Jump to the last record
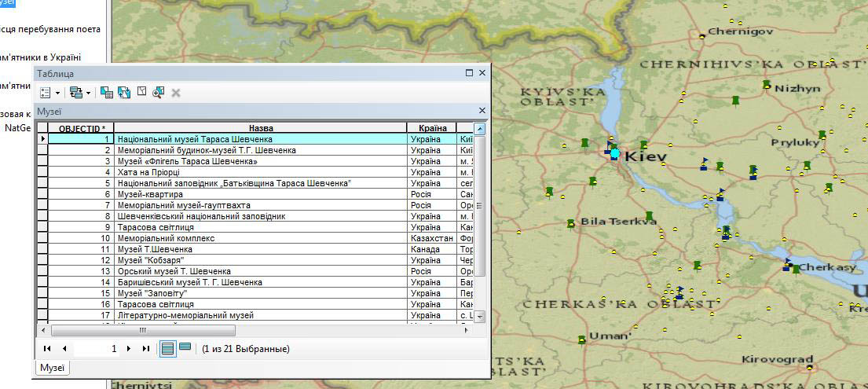 [145, 349]
